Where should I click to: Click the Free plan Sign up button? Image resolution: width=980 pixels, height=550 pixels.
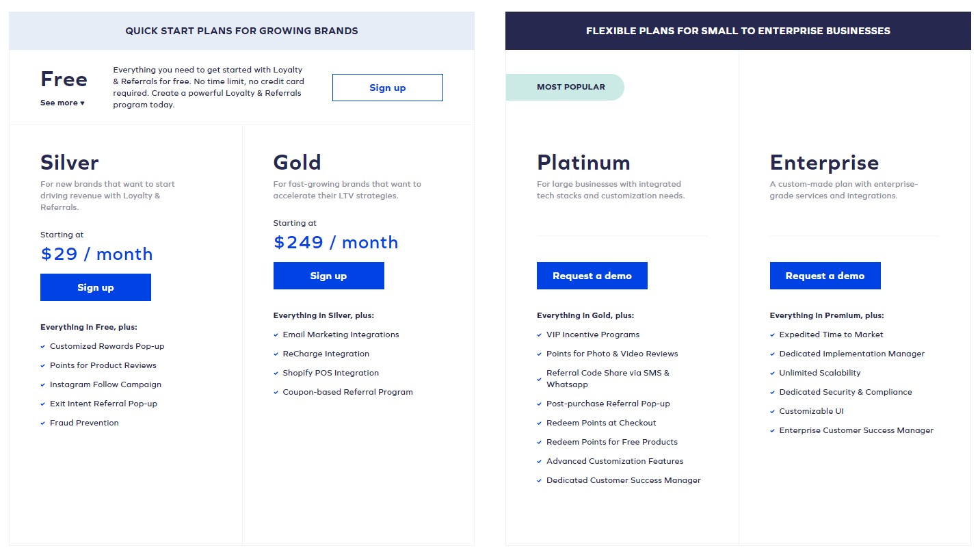[x=387, y=88]
